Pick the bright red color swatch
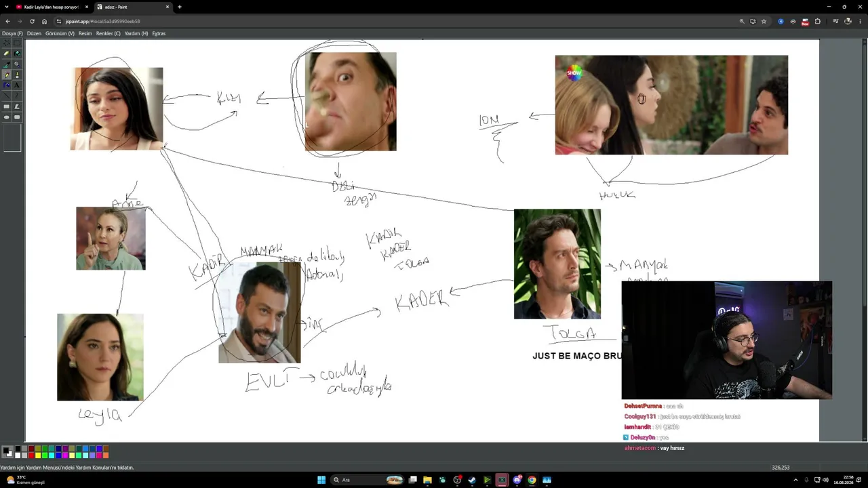The image size is (868, 488). 31,455
